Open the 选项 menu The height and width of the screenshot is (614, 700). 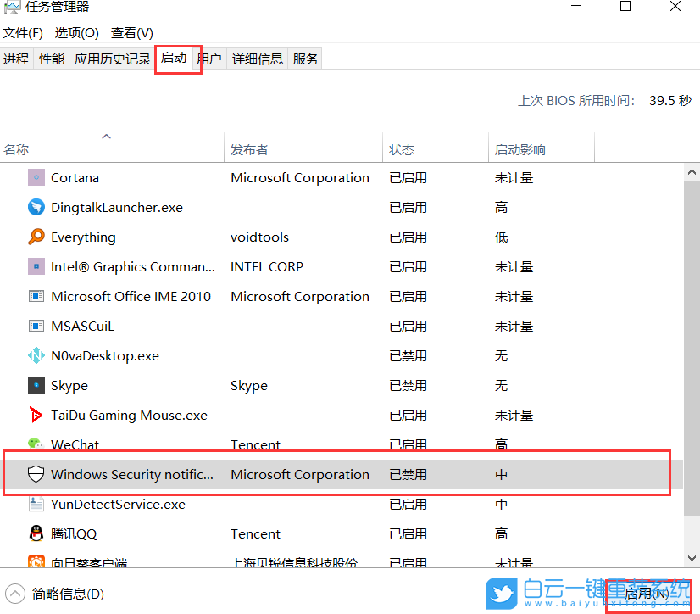[x=76, y=32]
